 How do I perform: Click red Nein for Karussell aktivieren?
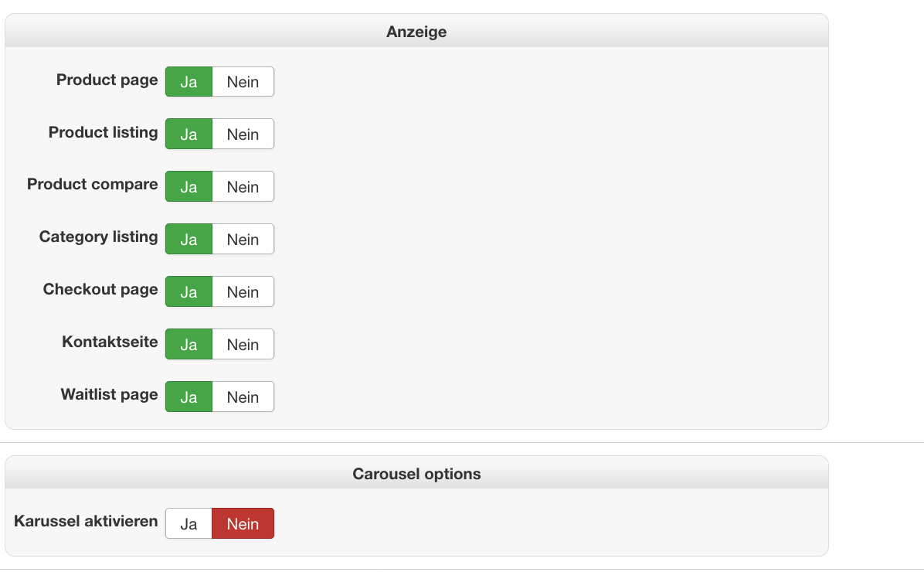(243, 524)
